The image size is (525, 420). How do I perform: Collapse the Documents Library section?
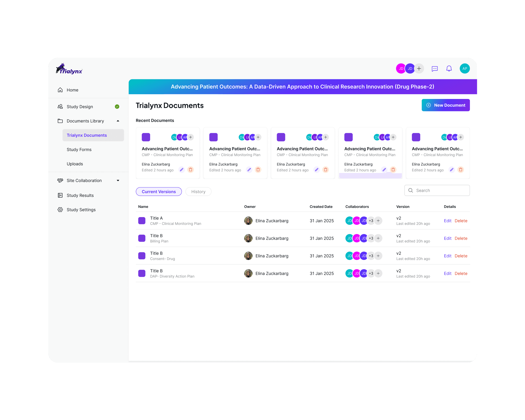click(x=118, y=121)
